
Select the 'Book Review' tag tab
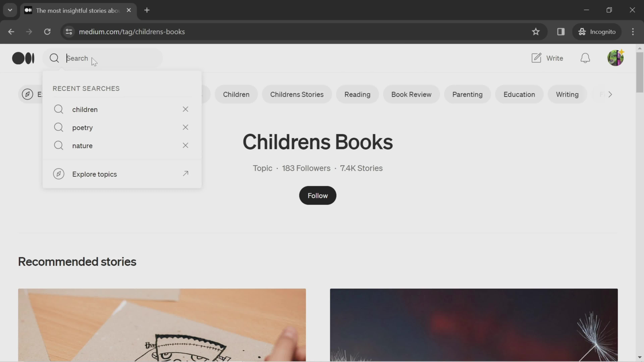[411, 94]
